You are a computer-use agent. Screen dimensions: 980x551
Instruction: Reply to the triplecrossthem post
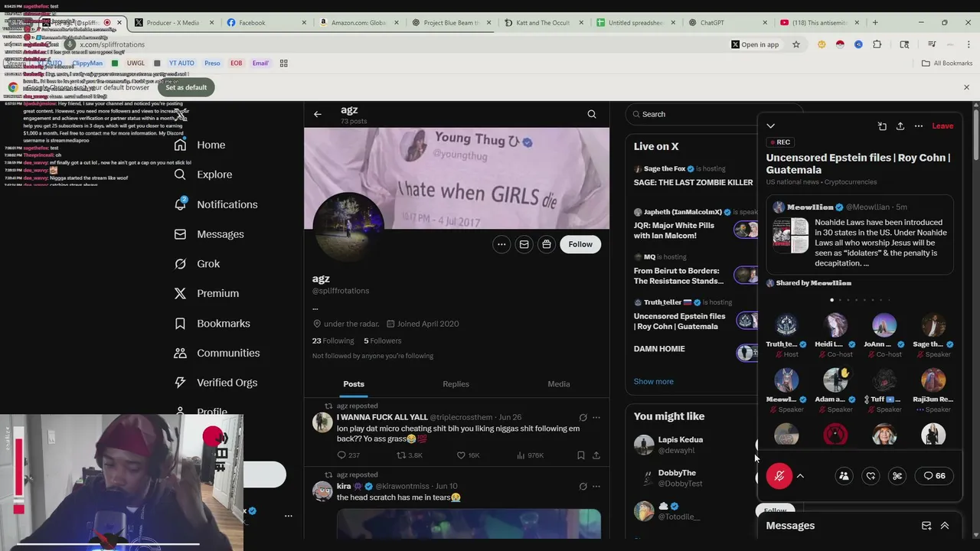coord(349,455)
